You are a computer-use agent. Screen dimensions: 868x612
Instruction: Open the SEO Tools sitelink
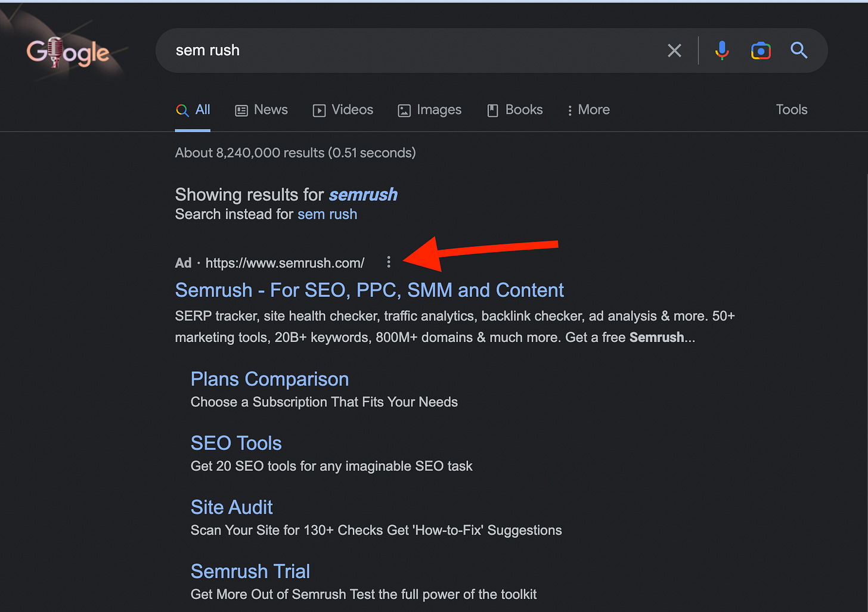click(236, 443)
